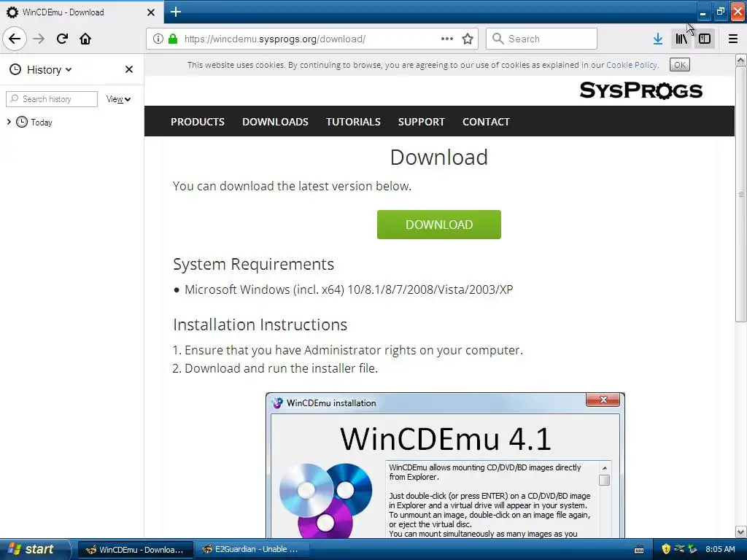747x560 pixels.
Task: Focus the browser Search box
Action: click(541, 39)
